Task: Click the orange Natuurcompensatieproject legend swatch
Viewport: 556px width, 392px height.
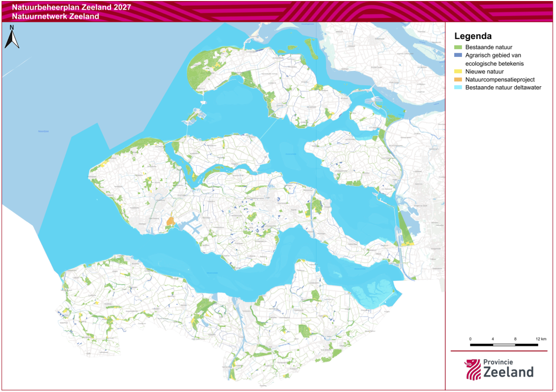Action: tap(458, 80)
